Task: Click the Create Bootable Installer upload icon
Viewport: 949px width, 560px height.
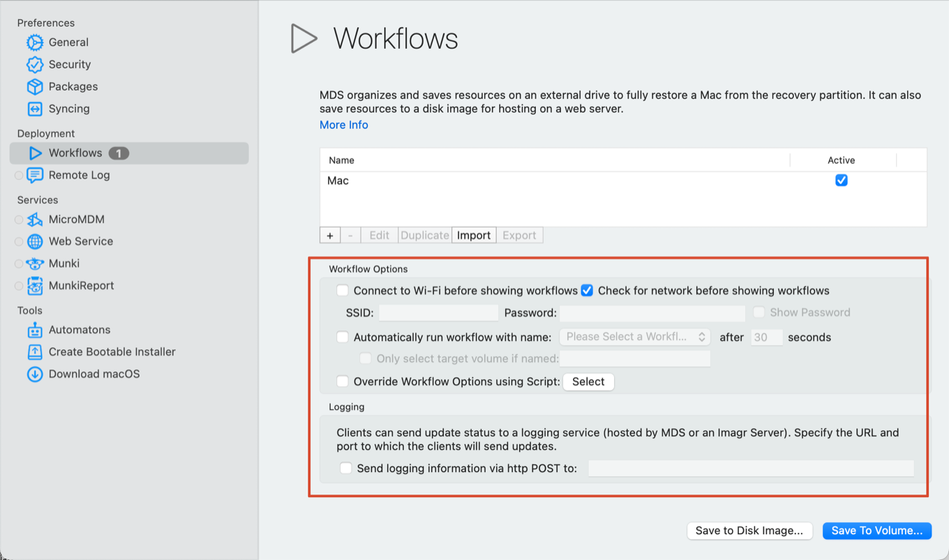Action: tap(35, 352)
